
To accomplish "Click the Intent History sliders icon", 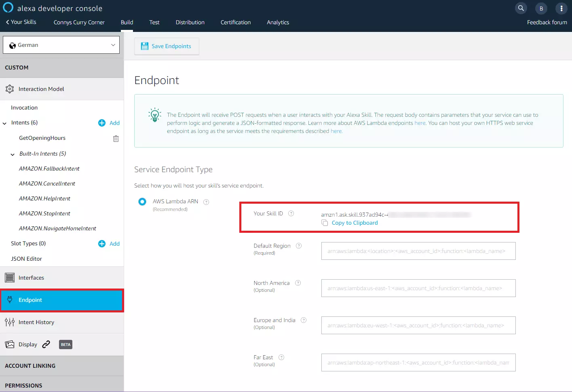I will pyautogui.click(x=10, y=322).
